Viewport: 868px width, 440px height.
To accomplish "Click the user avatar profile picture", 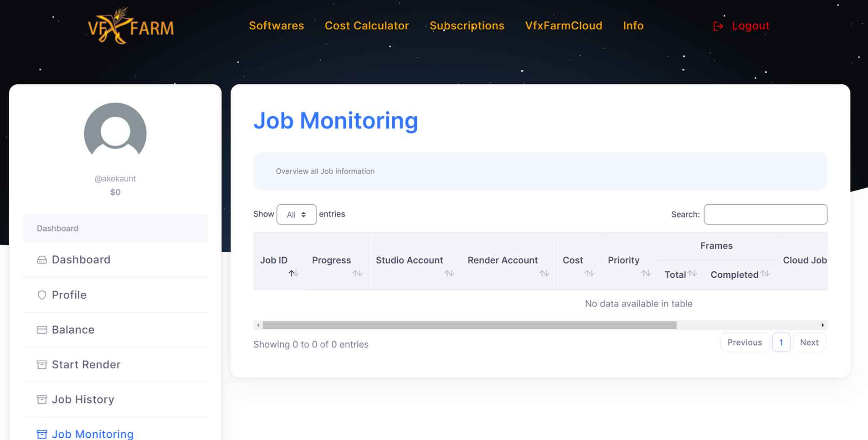I will (115, 132).
